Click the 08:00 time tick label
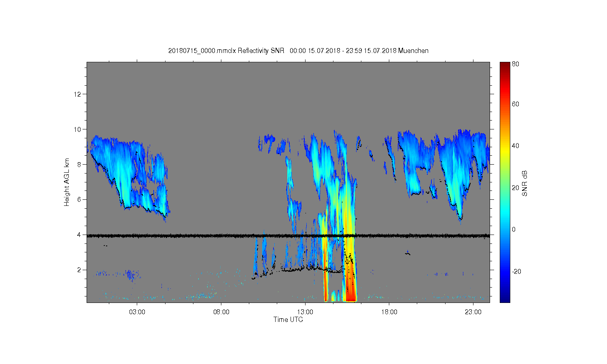 coord(221,312)
